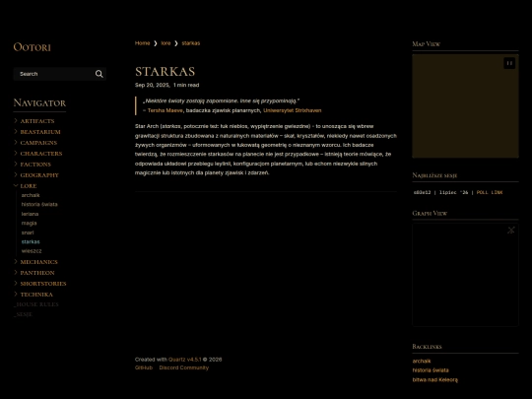
Task: Select the starkas page in navigator
Action: 31,242
